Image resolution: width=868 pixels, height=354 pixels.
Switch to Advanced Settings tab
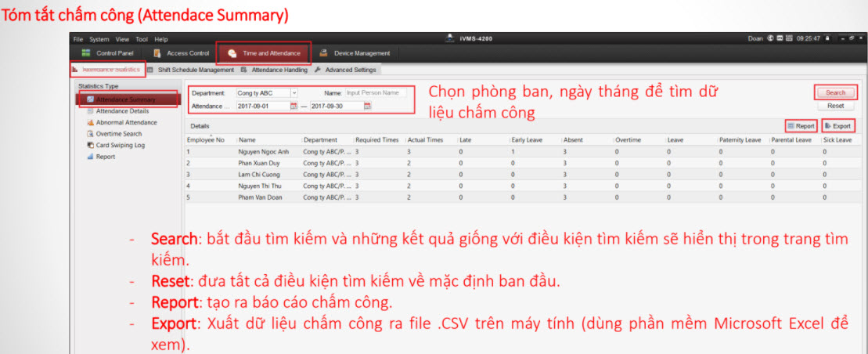point(350,70)
